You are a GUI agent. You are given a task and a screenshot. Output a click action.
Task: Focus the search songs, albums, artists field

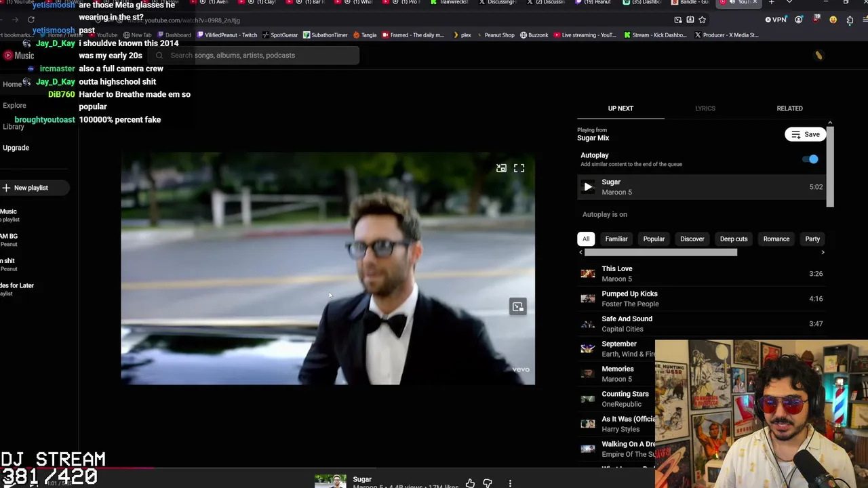(254, 56)
